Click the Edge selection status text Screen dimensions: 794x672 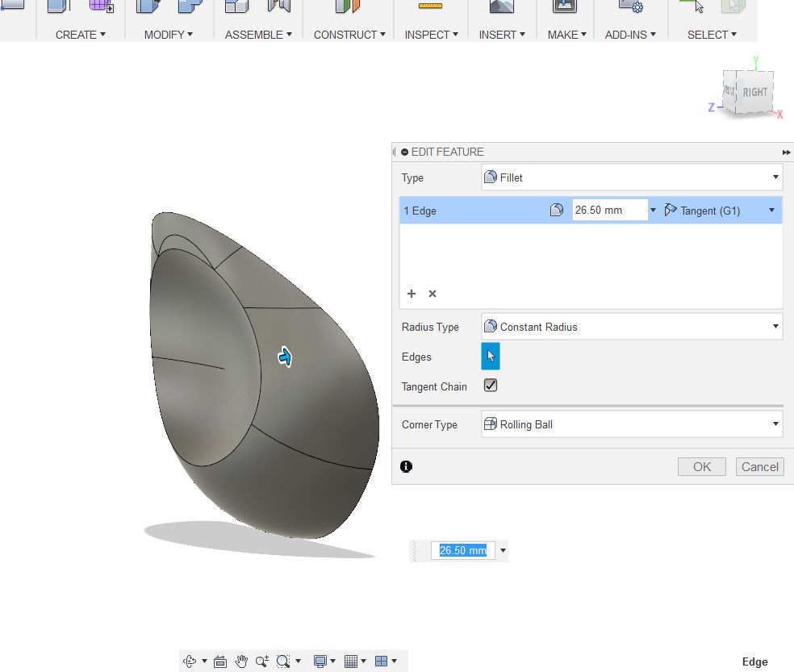pos(754,662)
